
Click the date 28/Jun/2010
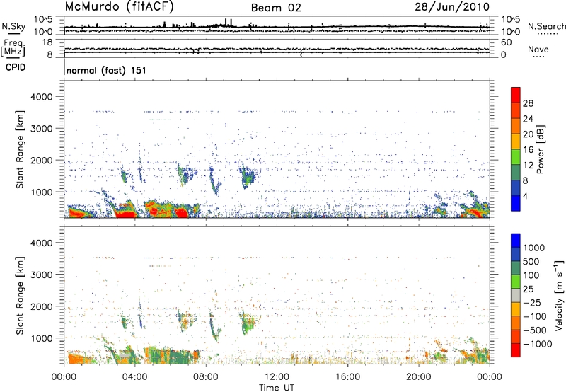[x=452, y=6]
